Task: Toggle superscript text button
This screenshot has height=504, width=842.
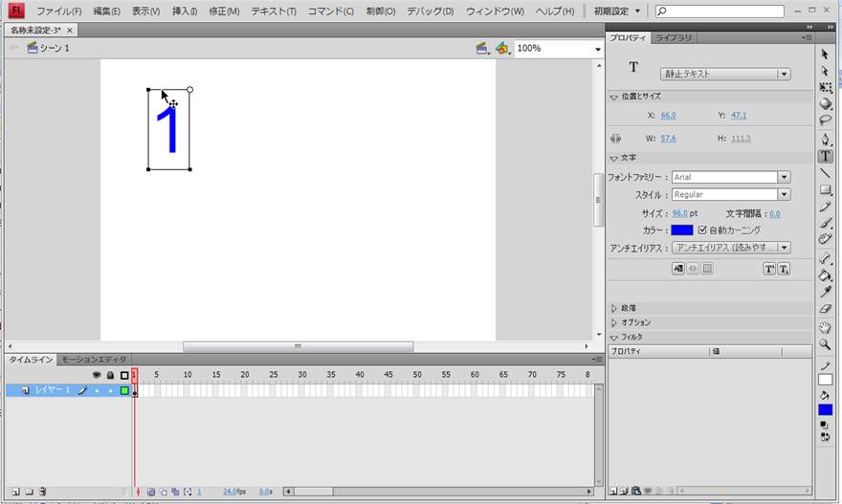Action: click(768, 270)
